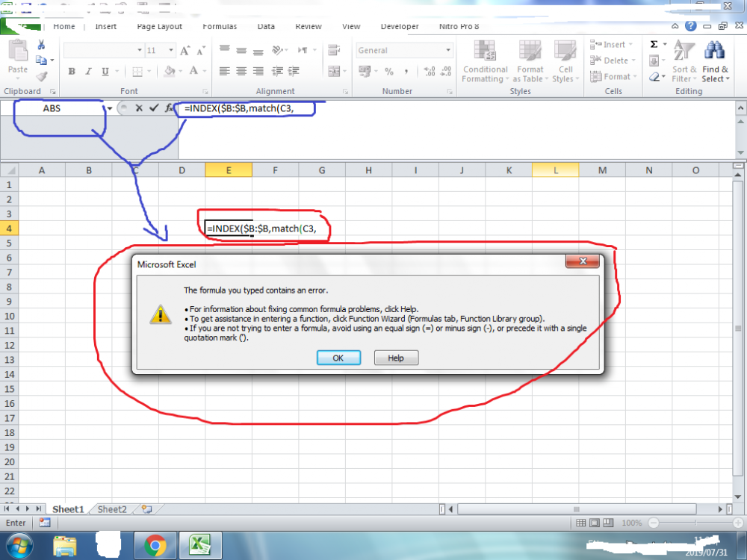Expand the Name Box dropdown arrow

110,108
